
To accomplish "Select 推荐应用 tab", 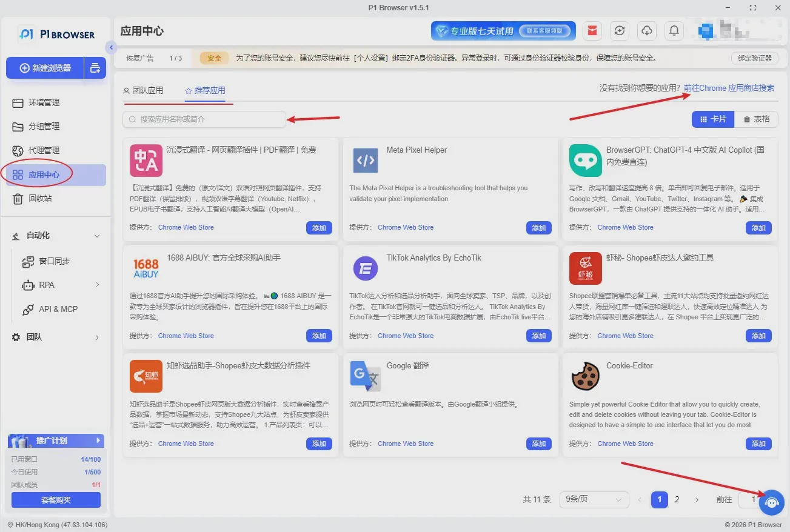I will (205, 90).
